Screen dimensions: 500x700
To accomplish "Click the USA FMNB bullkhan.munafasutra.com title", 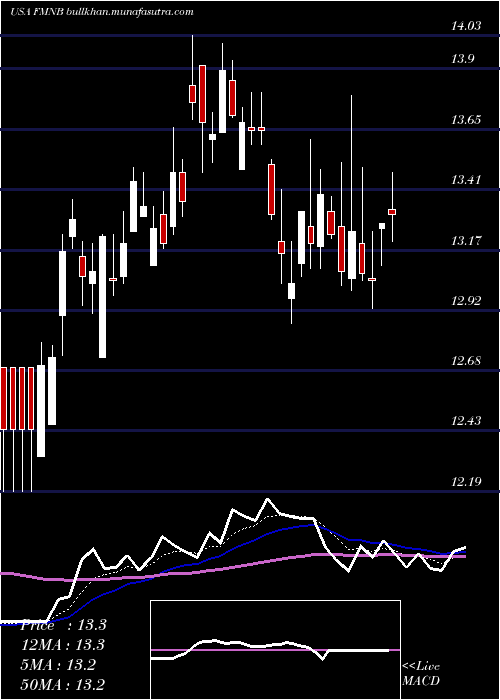I will click(102, 12).
